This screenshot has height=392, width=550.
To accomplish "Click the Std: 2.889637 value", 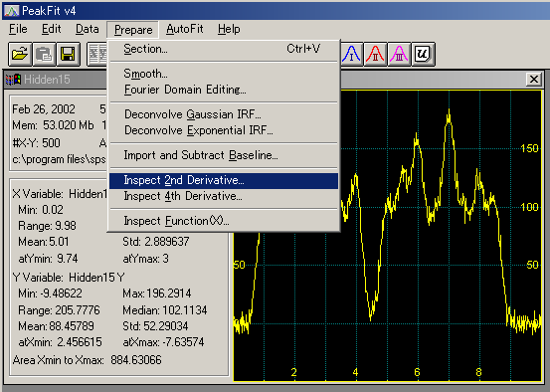I will click(x=156, y=242).
